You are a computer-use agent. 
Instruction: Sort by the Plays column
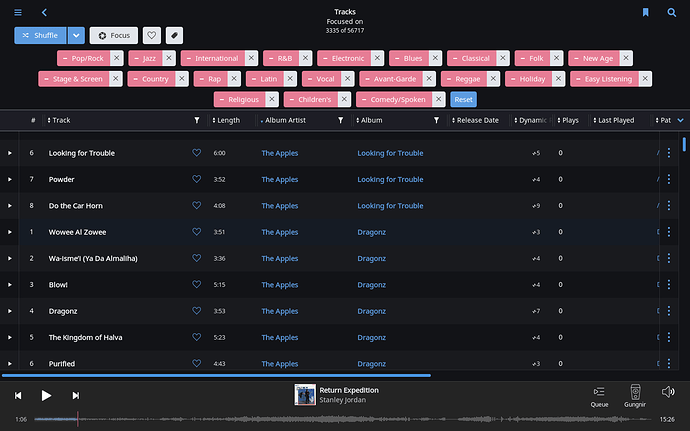(568, 120)
